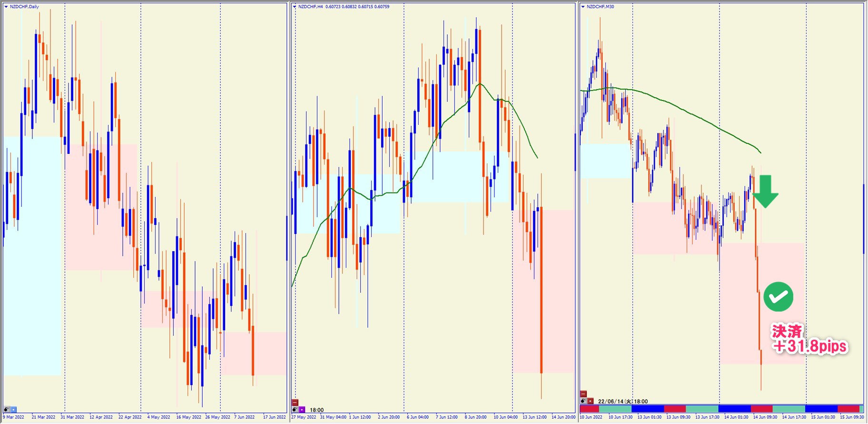Toggle the red square button in M30 chart
This screenshot has height=424, width=868.
pos(590,401)
